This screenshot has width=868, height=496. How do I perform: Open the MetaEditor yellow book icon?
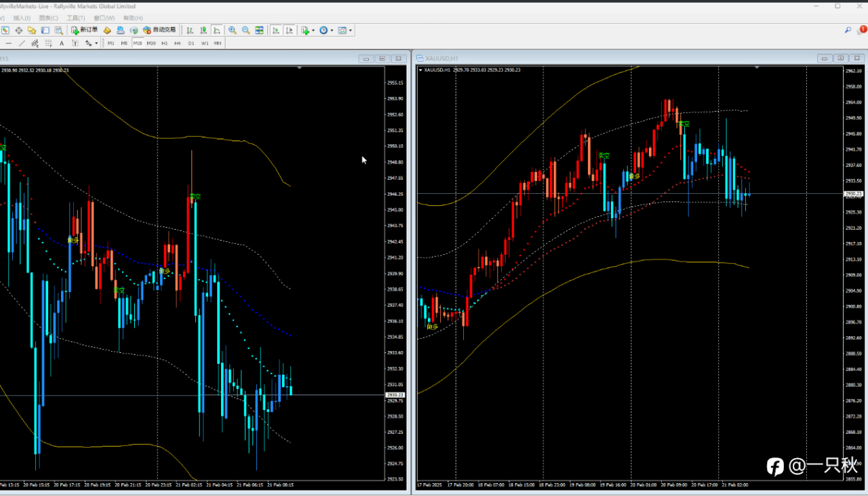coord(107,30)
